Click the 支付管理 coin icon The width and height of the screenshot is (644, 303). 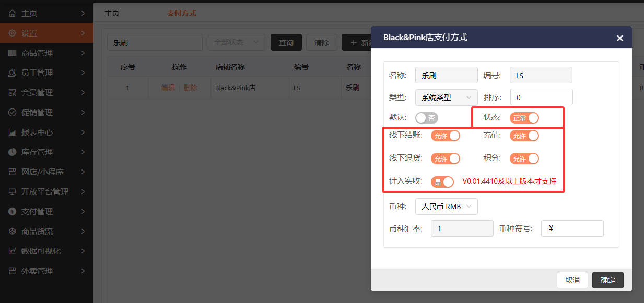13,211
